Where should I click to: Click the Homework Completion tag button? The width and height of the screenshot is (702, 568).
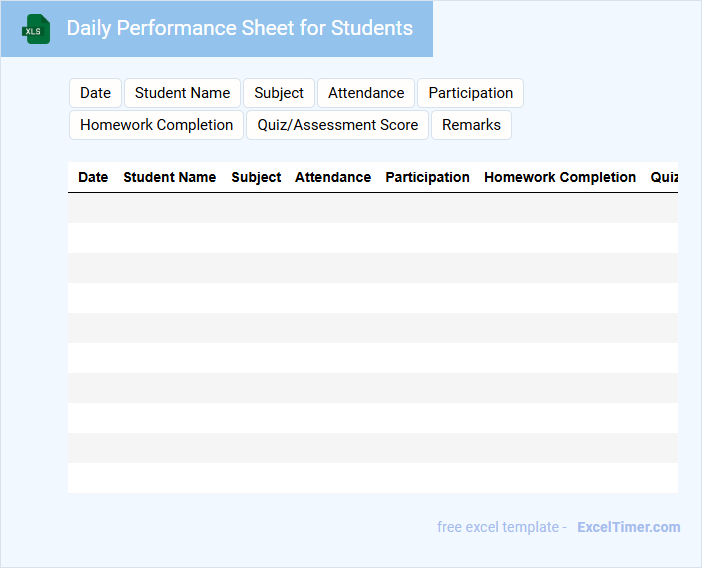(x=156, y=125)
